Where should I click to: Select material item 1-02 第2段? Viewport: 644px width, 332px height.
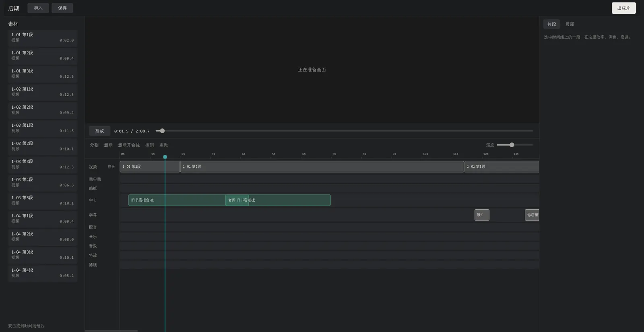click(x=43, y=110)
